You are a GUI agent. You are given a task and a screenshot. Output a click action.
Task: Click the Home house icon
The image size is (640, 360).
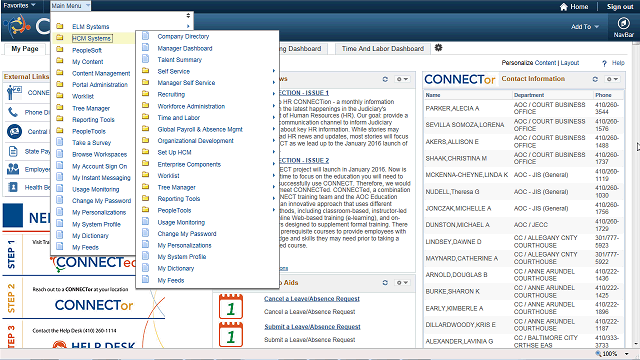(x=564, y=7)
